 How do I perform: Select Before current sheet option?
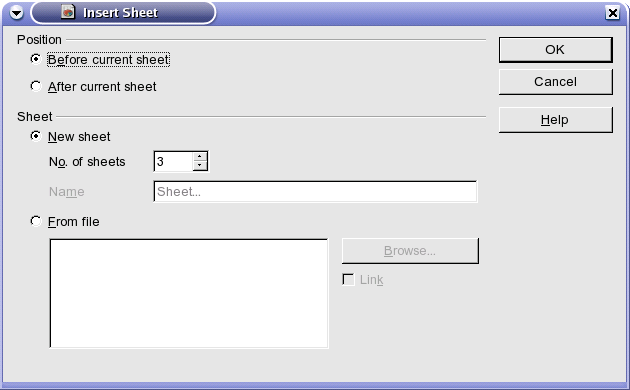pos(36,59)
